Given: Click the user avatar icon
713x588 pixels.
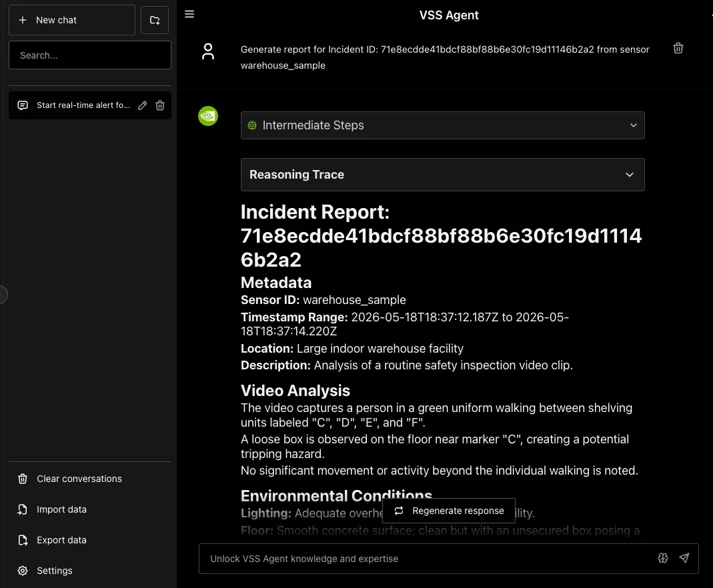Looking at the screenshot, I should [x=208, y=51].
